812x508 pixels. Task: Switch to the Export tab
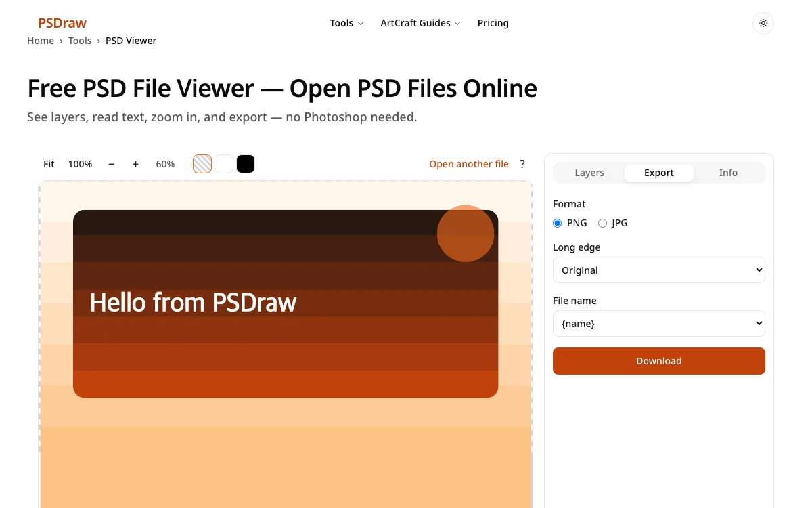[x=659, y=173]
